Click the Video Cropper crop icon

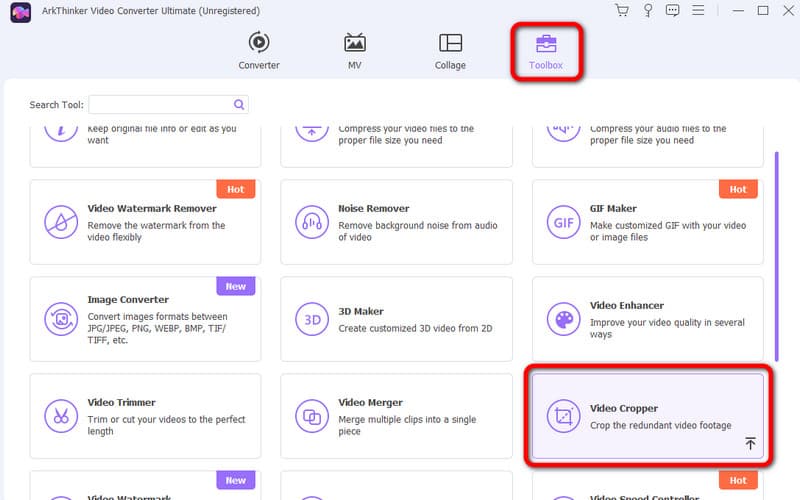(563, 416)
